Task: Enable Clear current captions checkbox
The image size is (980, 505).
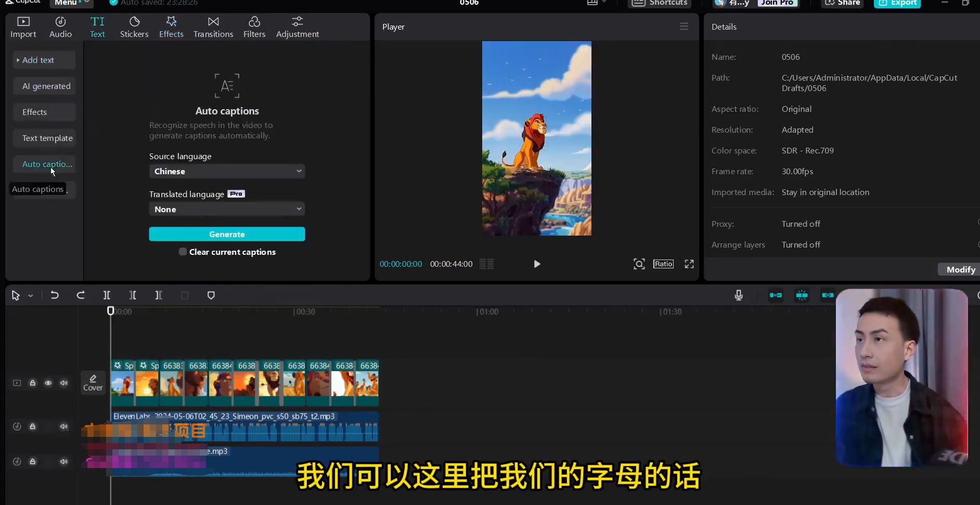Action: pos(183,252)
